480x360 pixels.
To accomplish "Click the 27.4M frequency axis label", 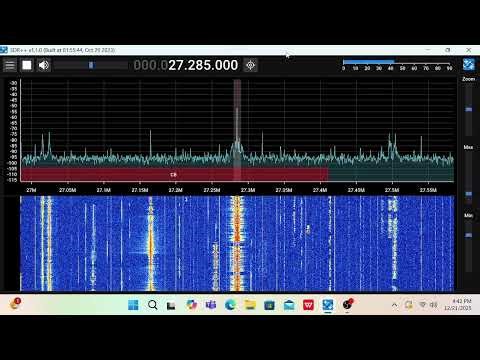I will pyautogui.click(x=320, y=190).
